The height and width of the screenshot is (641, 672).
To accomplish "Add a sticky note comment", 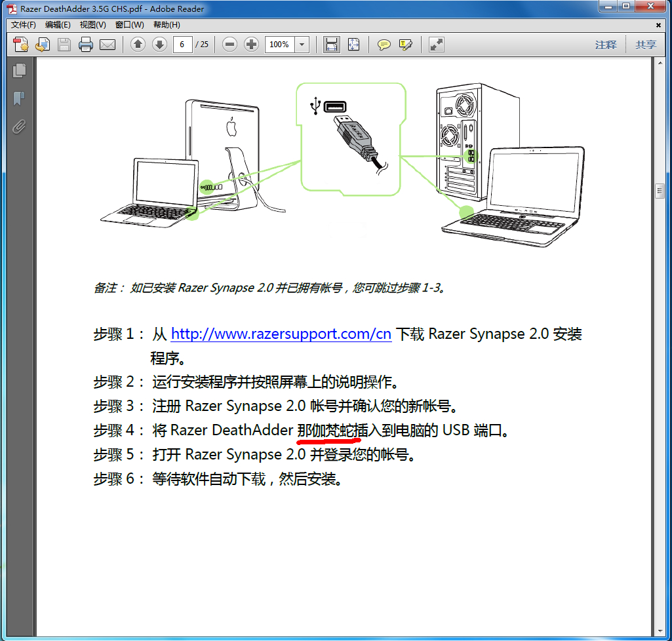I will point(384,45).
